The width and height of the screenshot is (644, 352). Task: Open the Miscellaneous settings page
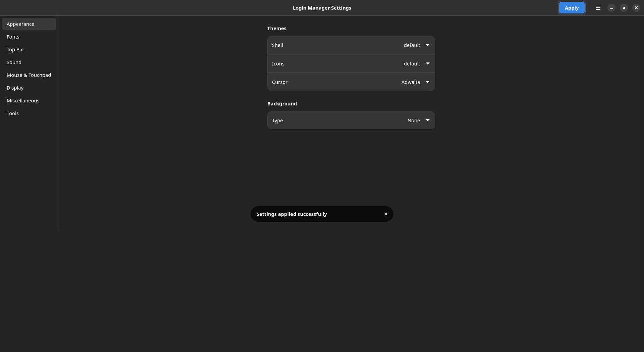point(29,100)
